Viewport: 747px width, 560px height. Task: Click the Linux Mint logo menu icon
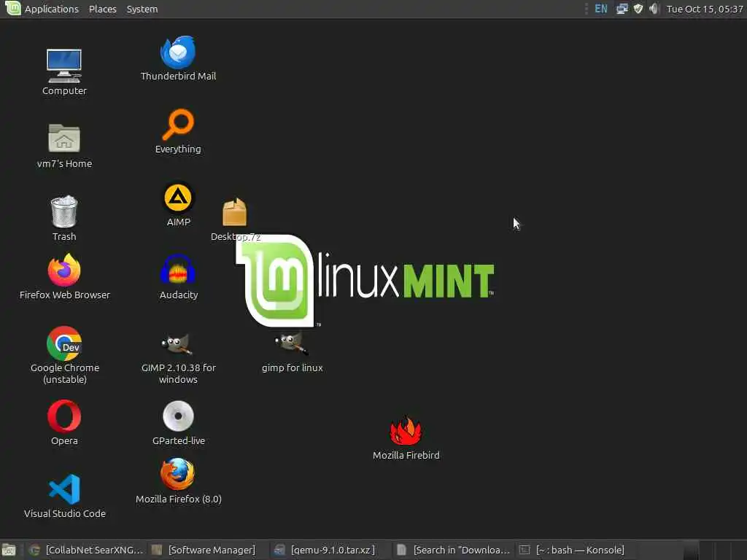13,8
